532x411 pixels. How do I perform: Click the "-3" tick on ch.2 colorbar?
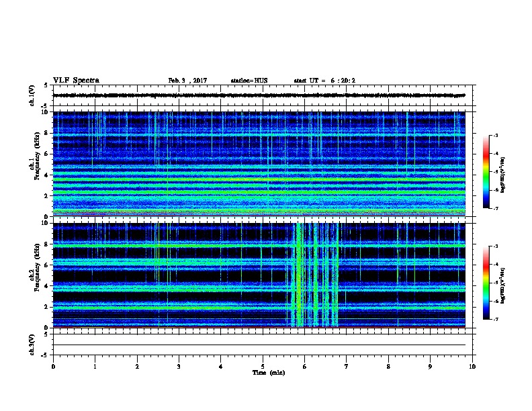496,246
